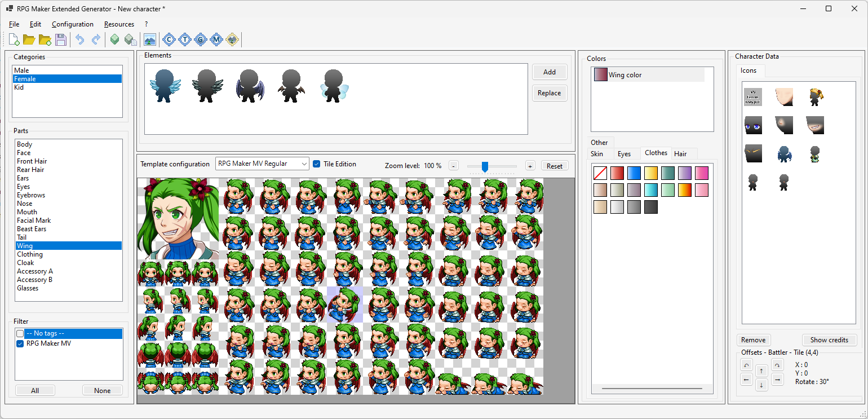Click the zoom in plus button
The height and width of the screenshot is (419, 868).
pos(530,166)
